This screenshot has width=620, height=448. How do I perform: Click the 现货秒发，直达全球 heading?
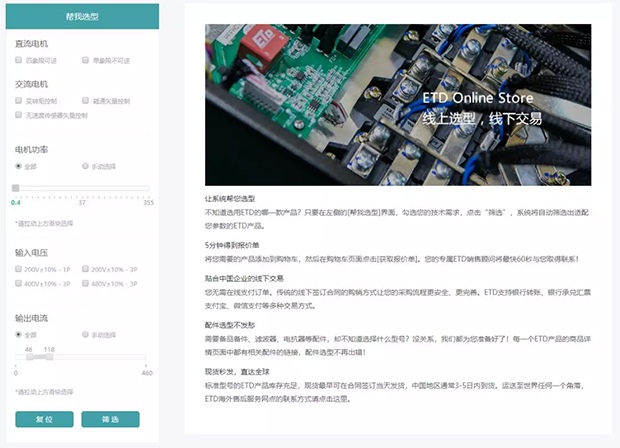237,372
